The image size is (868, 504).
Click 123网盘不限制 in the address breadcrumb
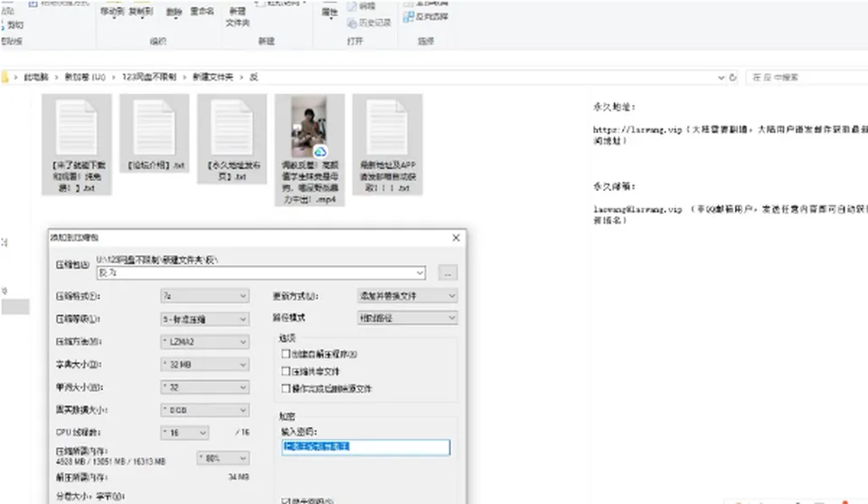point(149,77)
